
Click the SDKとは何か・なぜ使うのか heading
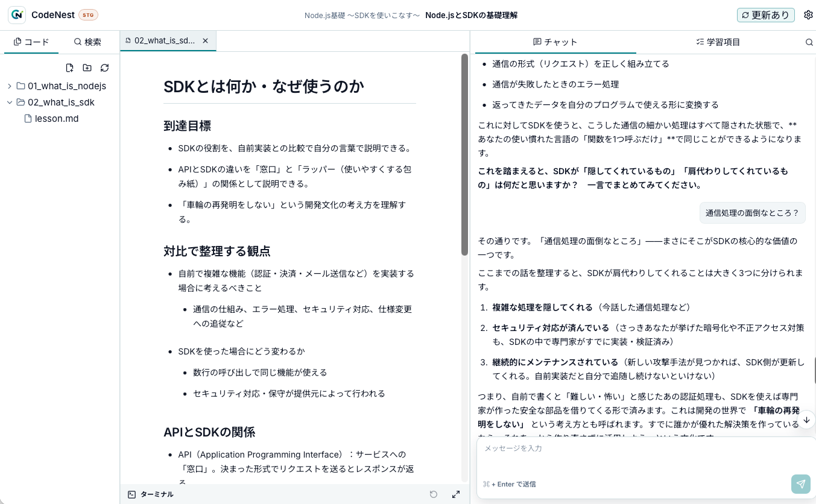[264, 87]
